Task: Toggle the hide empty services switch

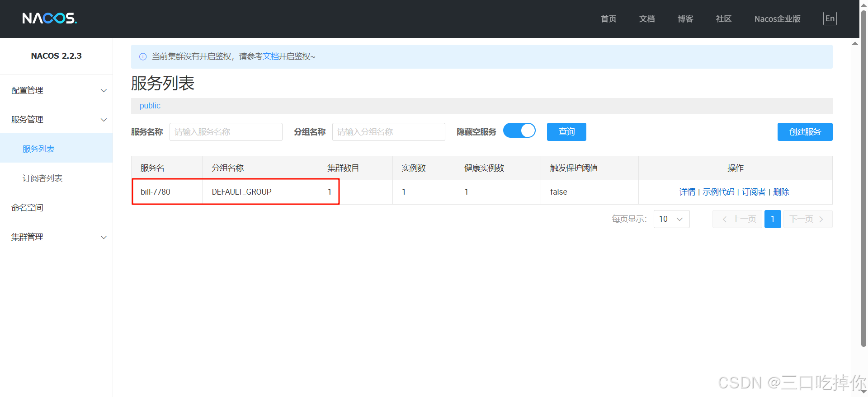Action: coord(519,131)
